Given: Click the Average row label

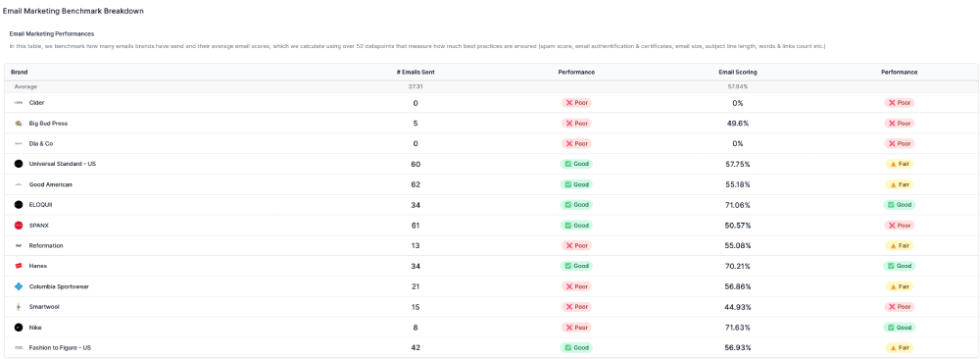Looking at the screenshot, I should coord(25,87).
